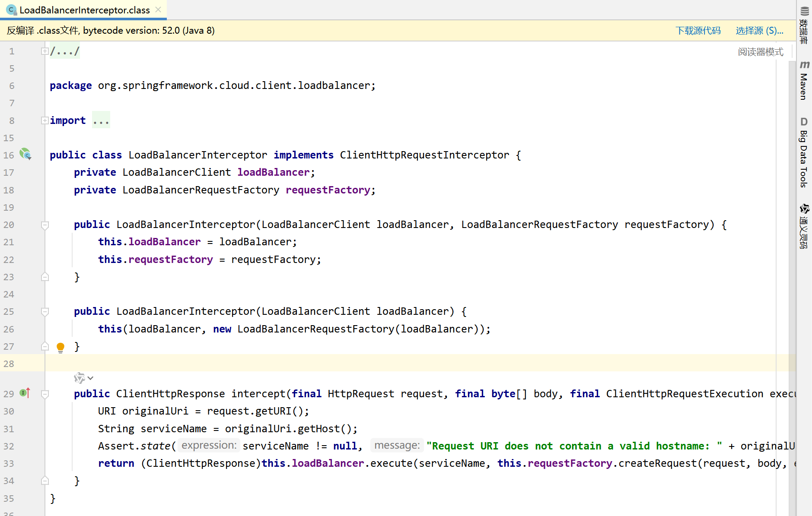Toggle 阅读器模式 reader mode
Viewport: 812px width, 516px height.
(760, 52)
